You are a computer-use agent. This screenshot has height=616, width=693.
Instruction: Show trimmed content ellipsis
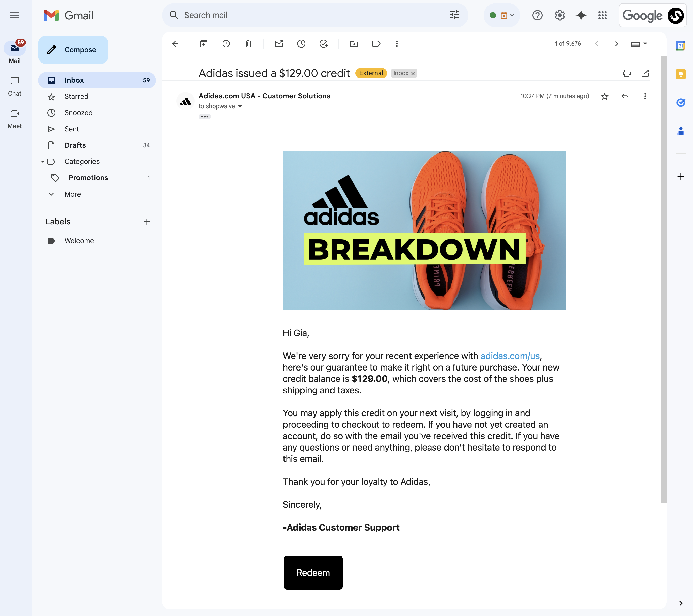204,117
